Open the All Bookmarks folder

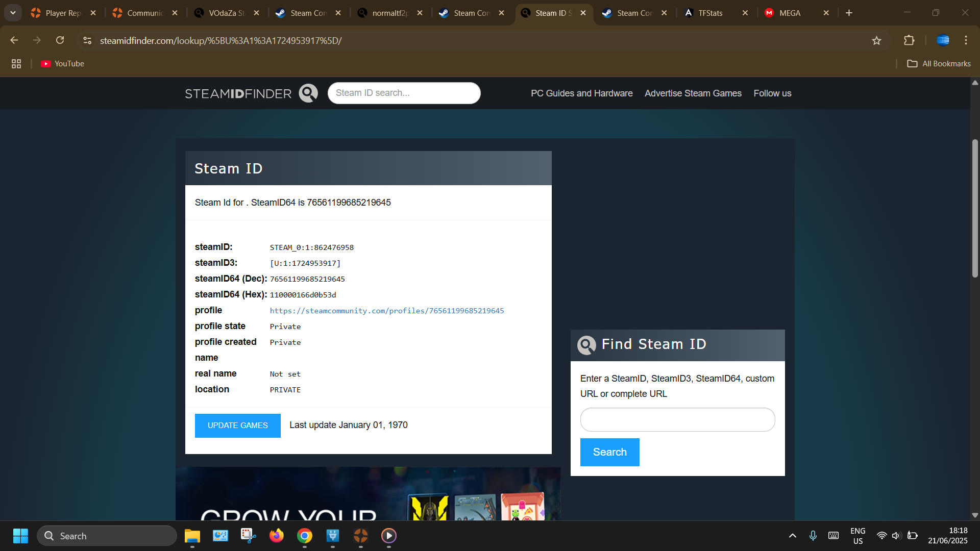(x=939, y=64)
